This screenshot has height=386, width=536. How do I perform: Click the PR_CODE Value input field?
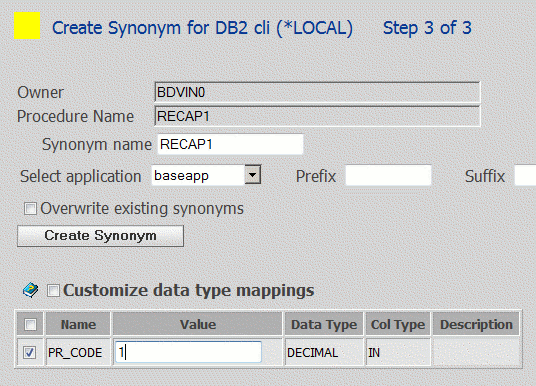click(x=188, y=352)
